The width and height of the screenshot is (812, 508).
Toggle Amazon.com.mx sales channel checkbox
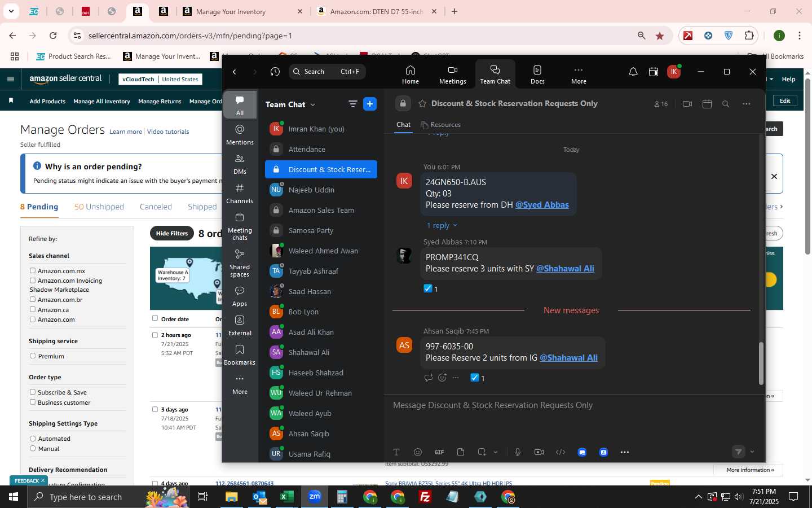[x=33, y=271]
